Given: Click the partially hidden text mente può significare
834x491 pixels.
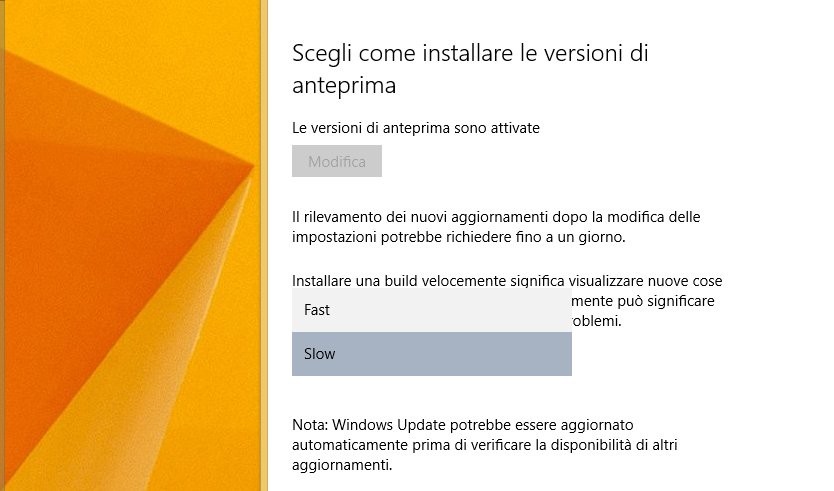Looking at the screenshot, I should pos(643,301).
